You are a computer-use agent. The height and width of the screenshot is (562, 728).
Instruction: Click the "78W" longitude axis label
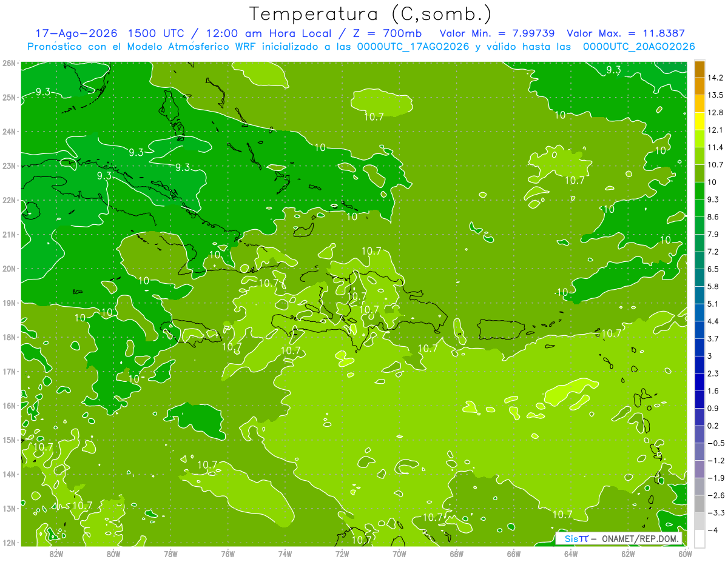tap(170, 554)
